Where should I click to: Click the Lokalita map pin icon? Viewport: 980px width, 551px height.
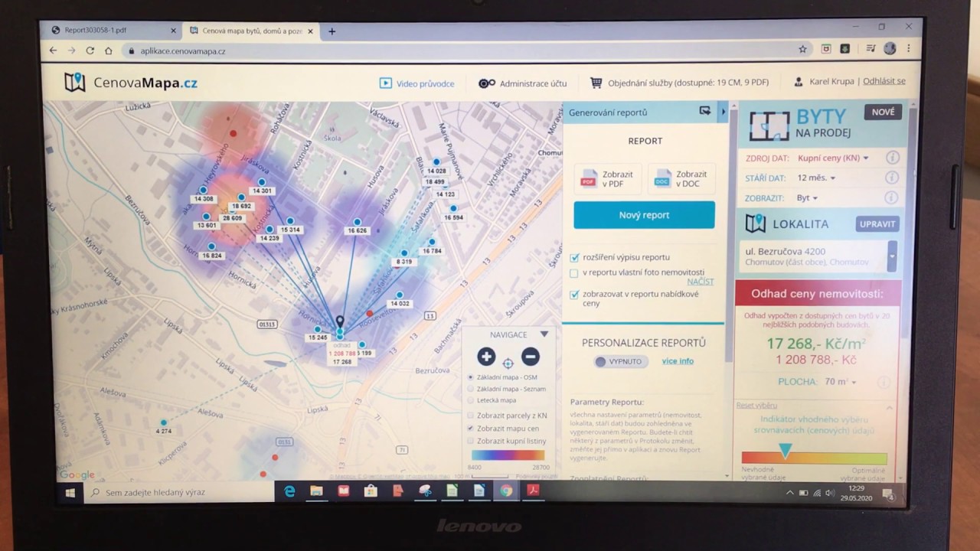tap(756, 223)
